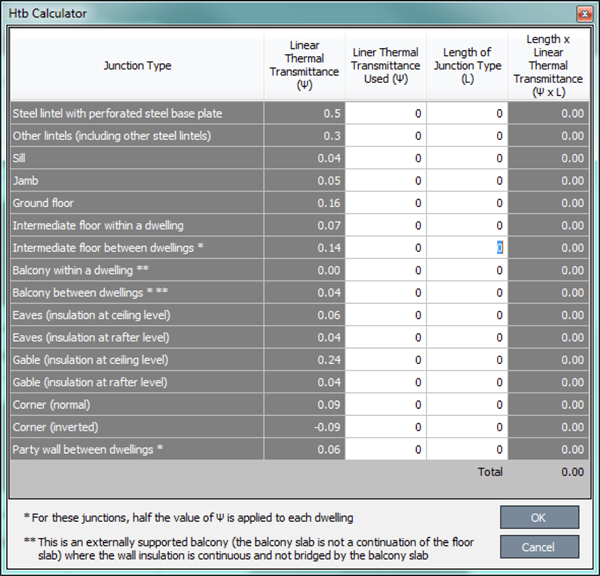Viewport: 600px width, 576px height.
Task: Click the -0.09 value for Corner (inverted)
Action: [327, 427]
